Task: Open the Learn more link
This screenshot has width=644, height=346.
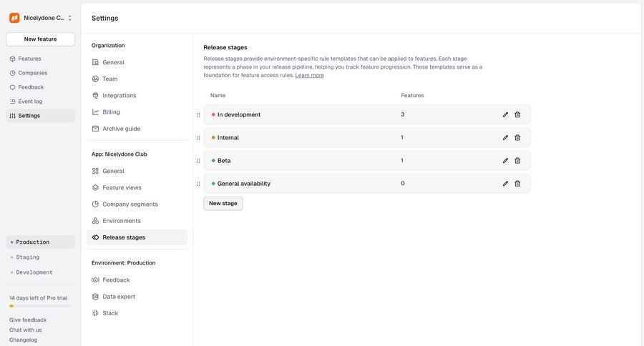Action: 309,76
